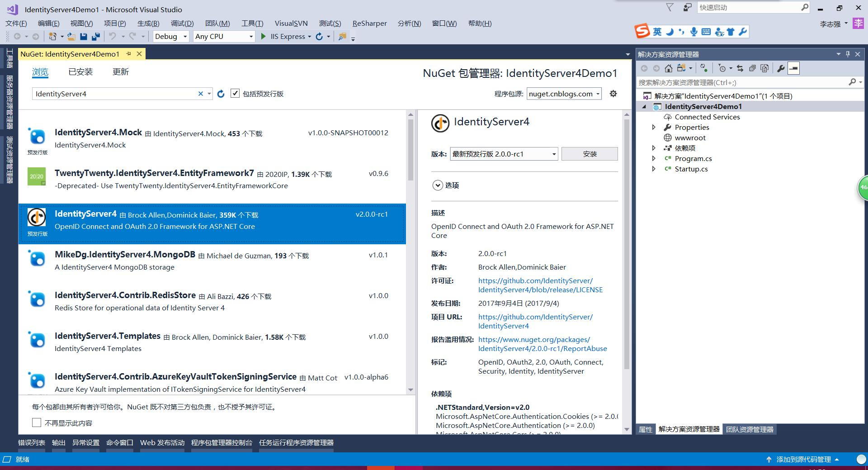Show all files in Solution Explorer
This screenshot has height=470, width=868.
click(764, 68)
